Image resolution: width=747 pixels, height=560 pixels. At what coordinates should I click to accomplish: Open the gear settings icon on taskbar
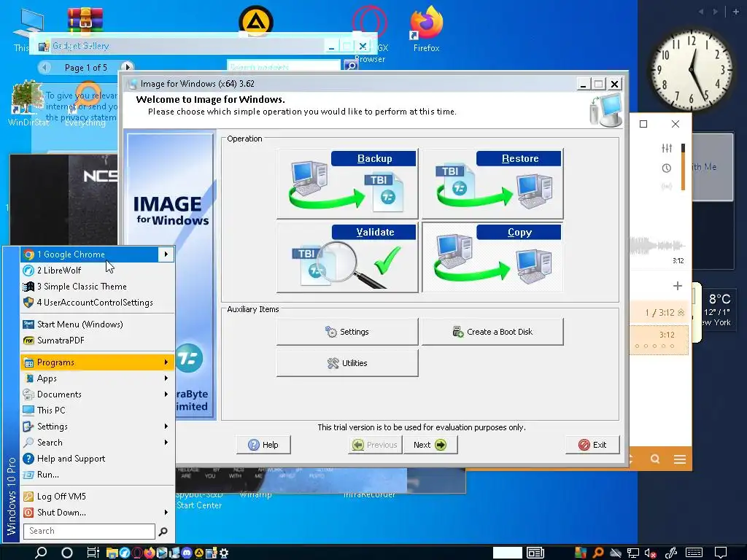tap(224, 553)
